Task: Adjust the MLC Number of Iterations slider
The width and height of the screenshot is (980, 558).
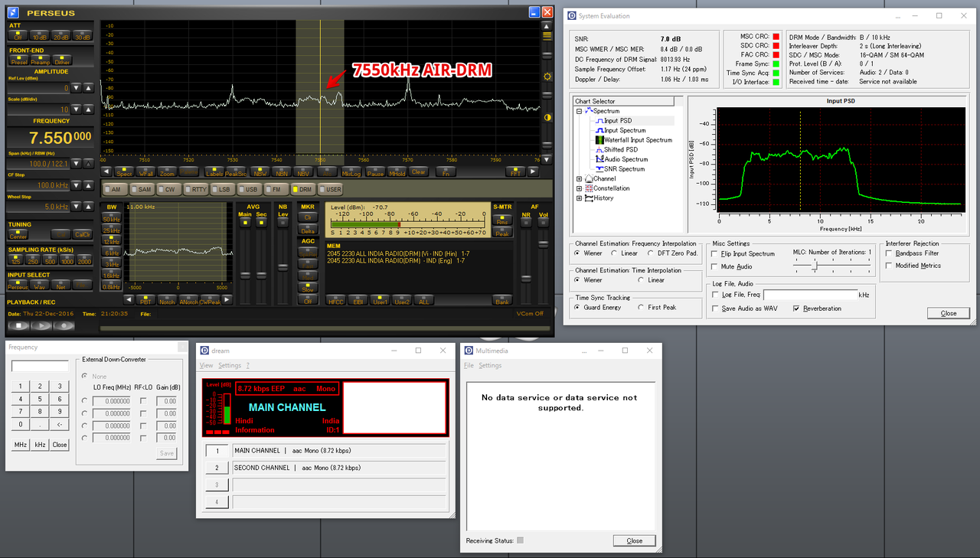Action: 815,265
